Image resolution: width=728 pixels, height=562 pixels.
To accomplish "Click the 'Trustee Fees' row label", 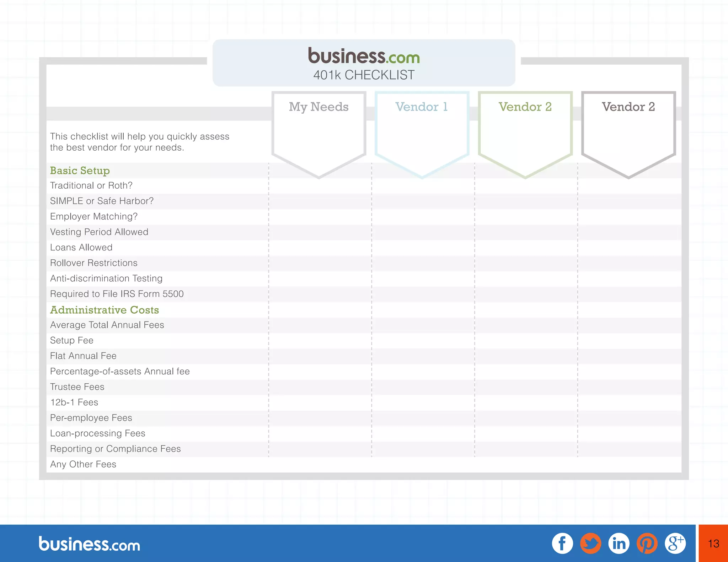I will (x=77, y=387).
